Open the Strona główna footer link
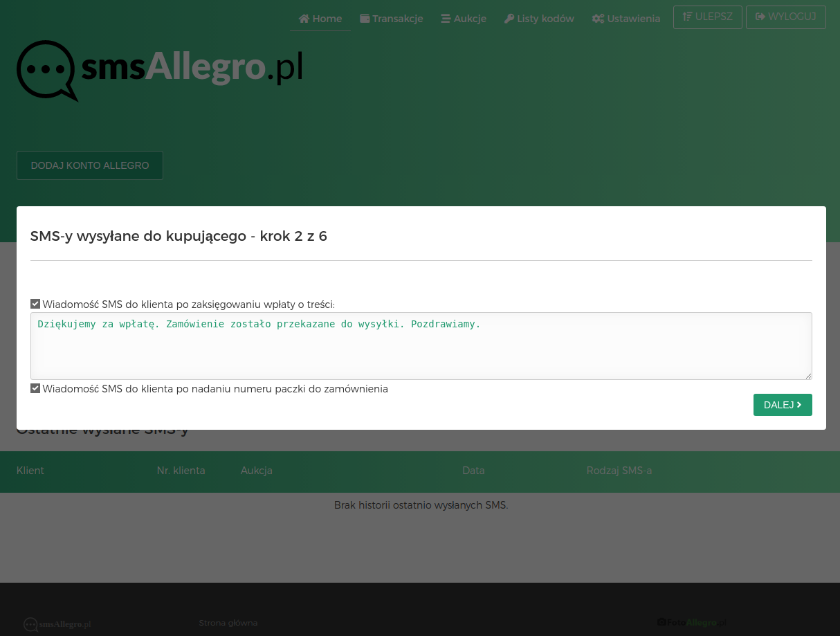Viewport: 840px width, 636px height. tap(228, 623)
